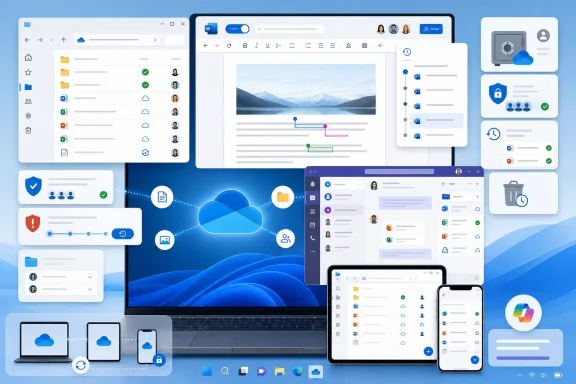Toggle the AutoSave switch in Word

pyautogui.click(x=237, y=29)
